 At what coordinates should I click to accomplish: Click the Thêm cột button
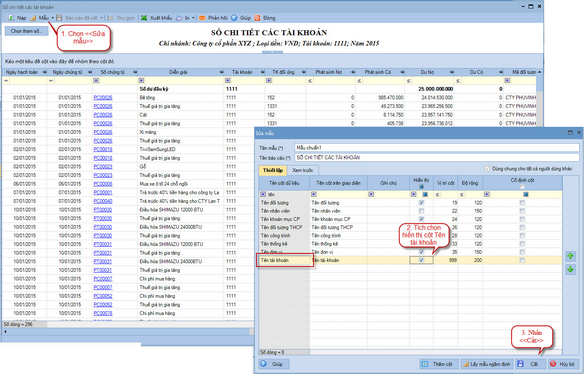[x=439, y=364]
